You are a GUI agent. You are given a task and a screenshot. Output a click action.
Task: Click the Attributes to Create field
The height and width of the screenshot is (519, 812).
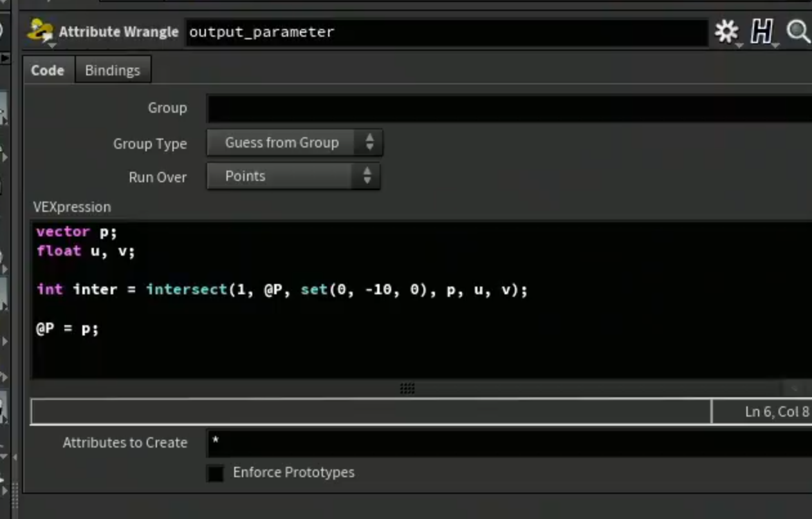pos(509,443)
